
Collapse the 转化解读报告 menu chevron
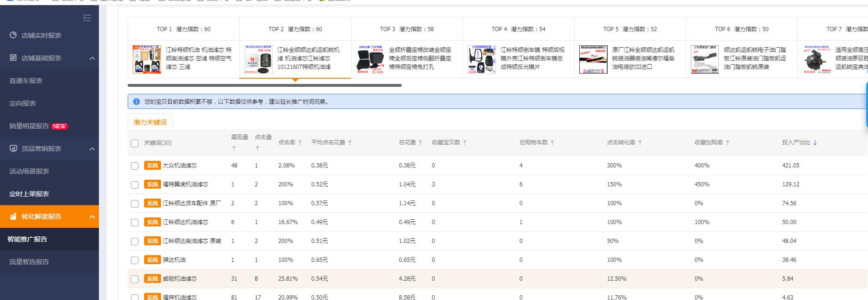pos(92,217)
